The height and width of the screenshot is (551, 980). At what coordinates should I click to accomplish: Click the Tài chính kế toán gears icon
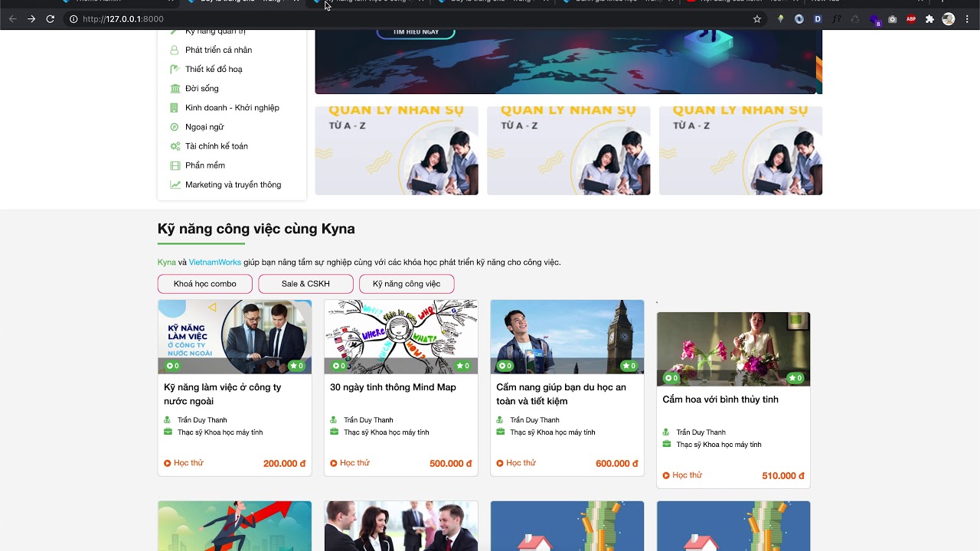pyautogui.click(x=175, y=146)
